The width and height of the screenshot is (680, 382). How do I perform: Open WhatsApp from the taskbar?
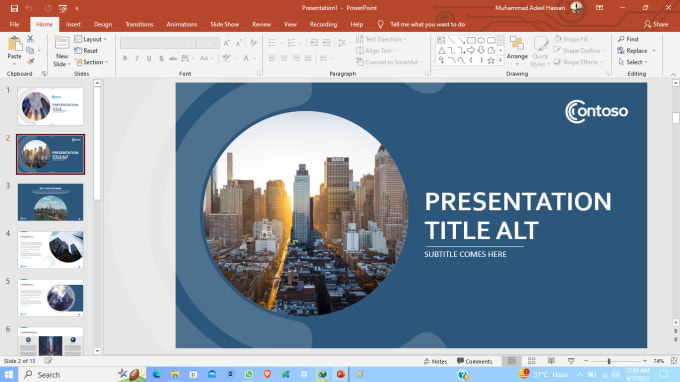click(248, 374)
